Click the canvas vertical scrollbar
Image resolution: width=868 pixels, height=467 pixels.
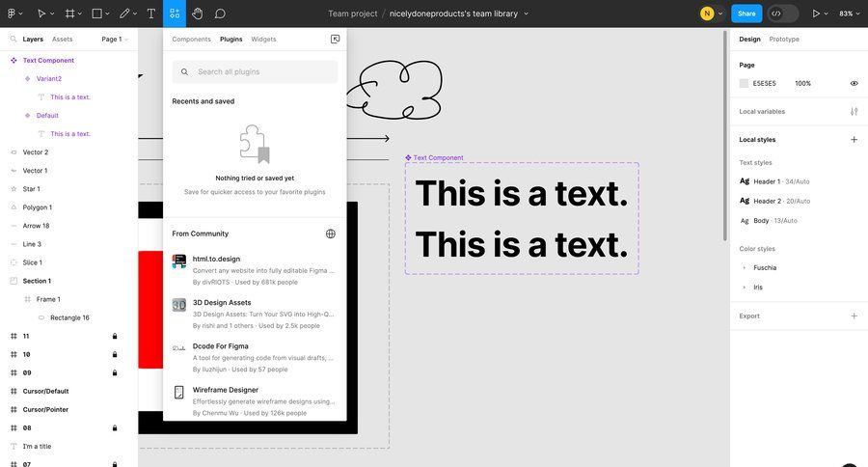pyautogui.click(x=724, y=136)
